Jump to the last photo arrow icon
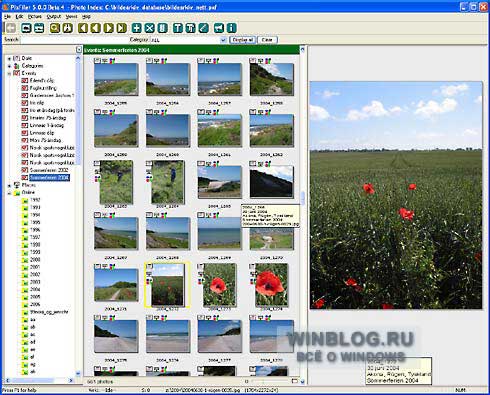This screenshot has height=395, width=490. click(122, 28)
